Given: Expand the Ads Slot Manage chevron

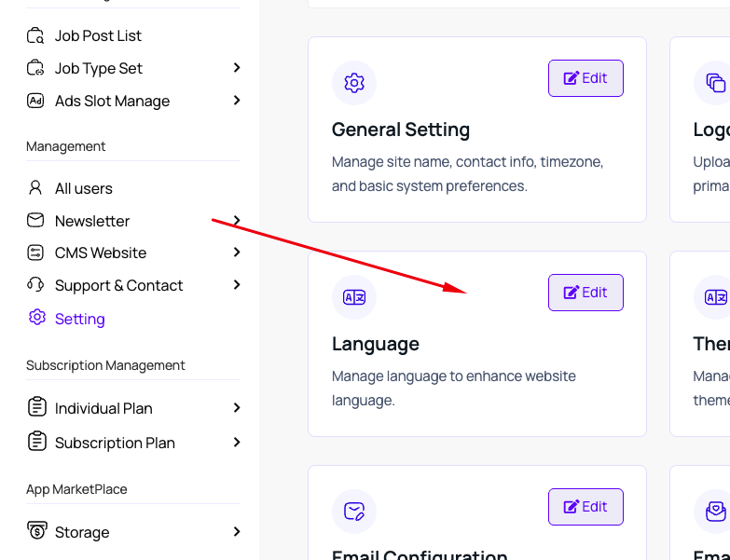Looking at the screenshot, I should pos(237,101).
